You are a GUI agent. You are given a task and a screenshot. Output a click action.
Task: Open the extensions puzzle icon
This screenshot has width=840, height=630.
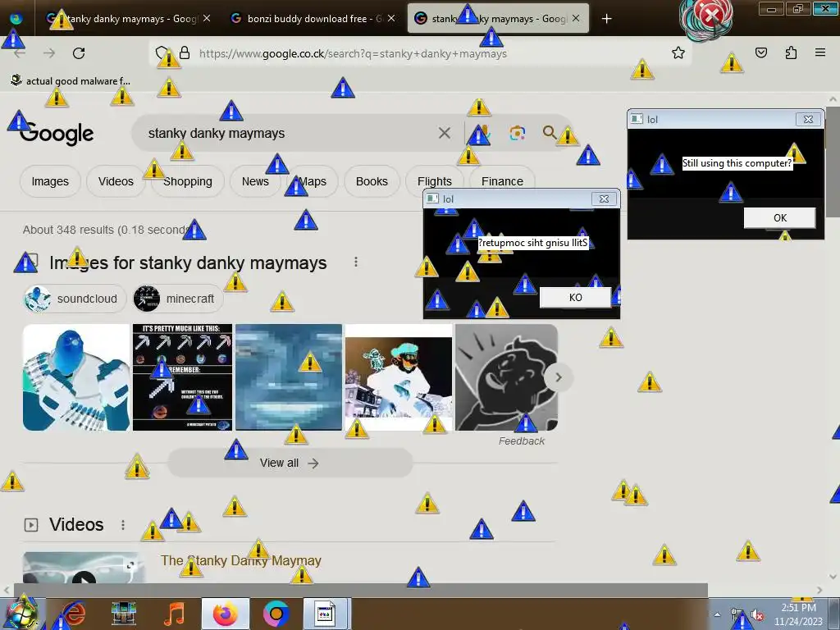[791, 52]
